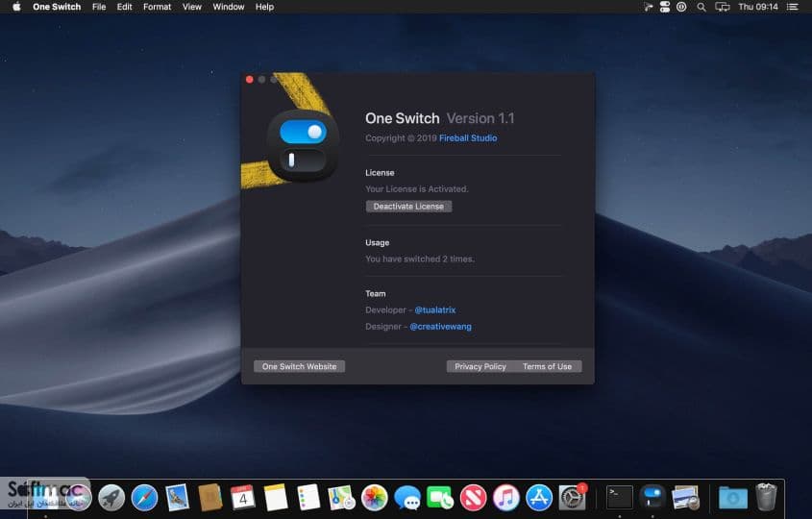Open Reminders from the dock
Image resolution: width=812 pixels, height=519 pixels.
[x=308, y=497]
